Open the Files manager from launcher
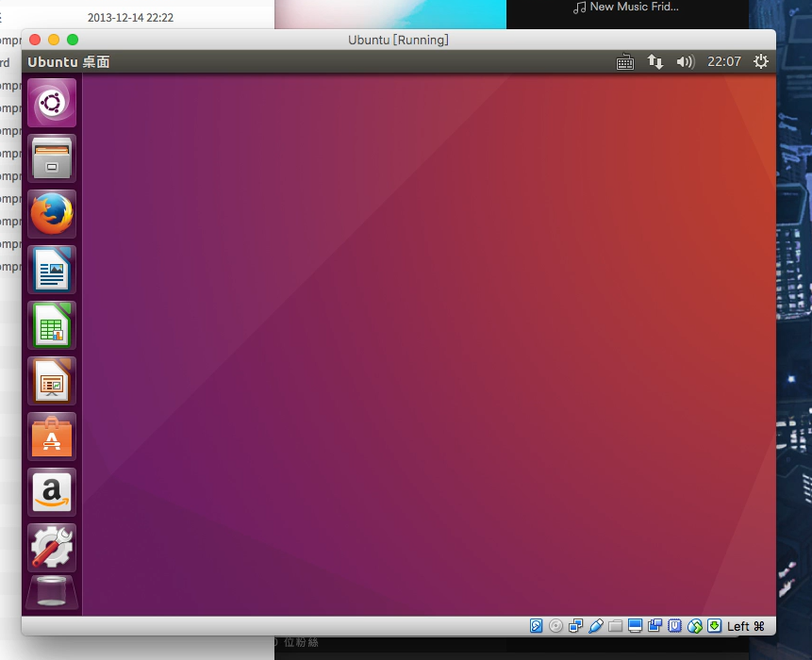812x660 pixels. (52, 158)
